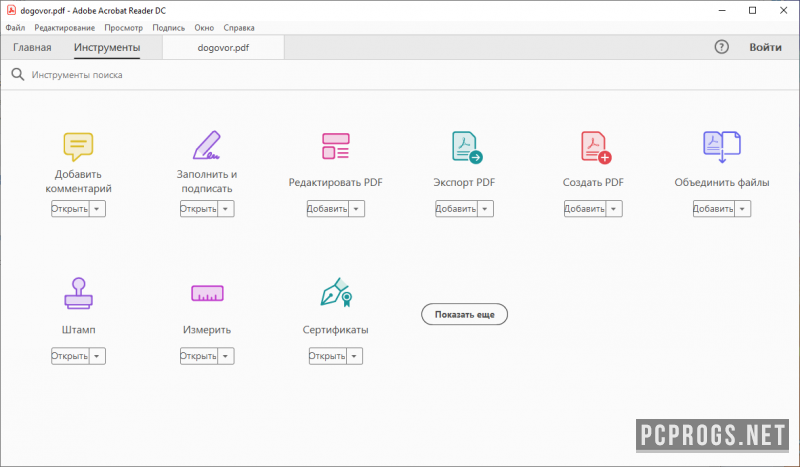Expand dropdown arrow under Сертификаты
Image resolution: width=800 pixels, height=467 pixels.
click(x=354, y=356)
